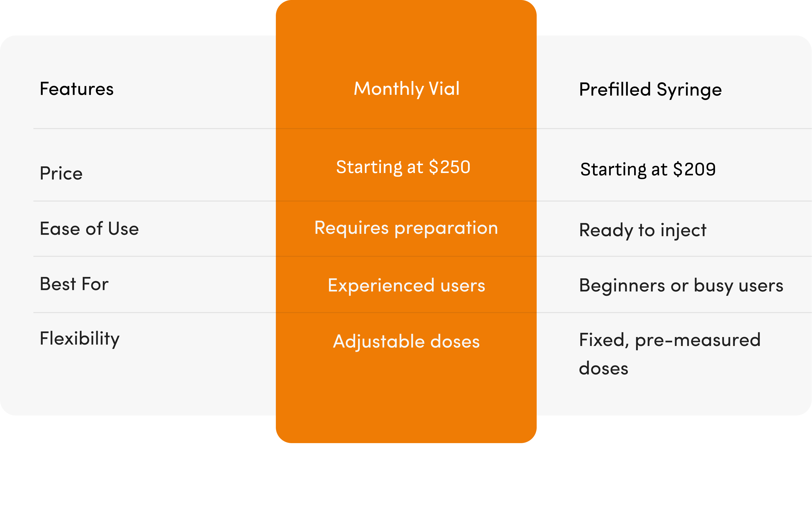Viewport: 812px width, 515px height.
Task: Click the Ease of Use row label
Action: pyautogui.click(x=89, y=229)
